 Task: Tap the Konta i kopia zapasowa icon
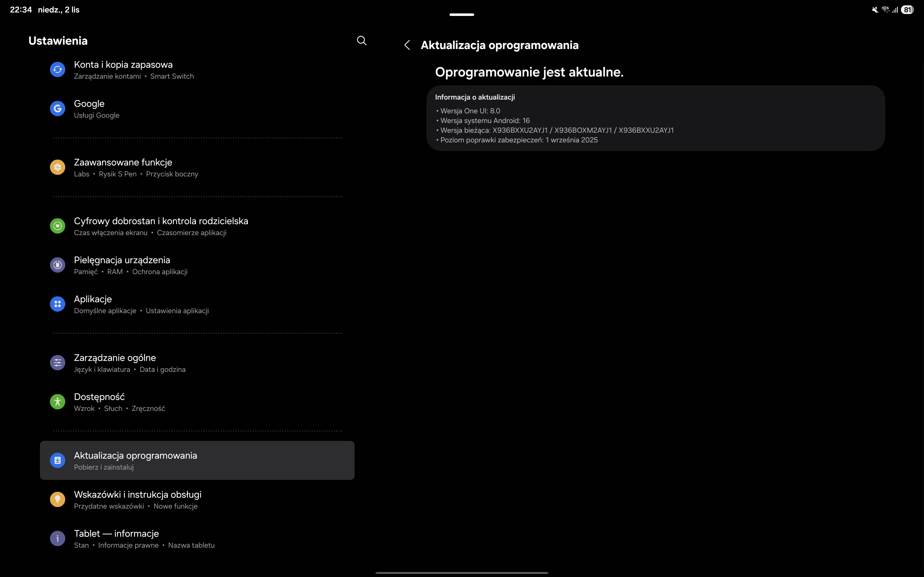pyautogui.click(x=58, y=69)
